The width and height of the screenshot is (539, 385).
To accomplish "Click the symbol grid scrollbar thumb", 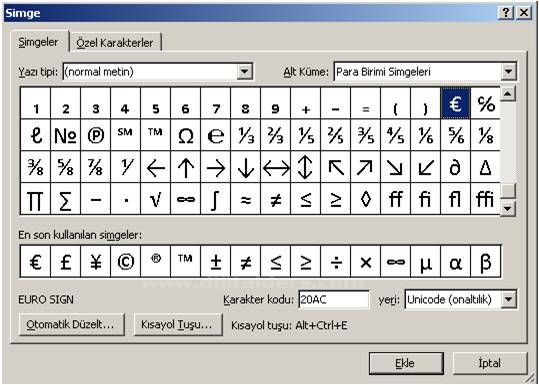I will pyautogui.click(x=508, y=191).
